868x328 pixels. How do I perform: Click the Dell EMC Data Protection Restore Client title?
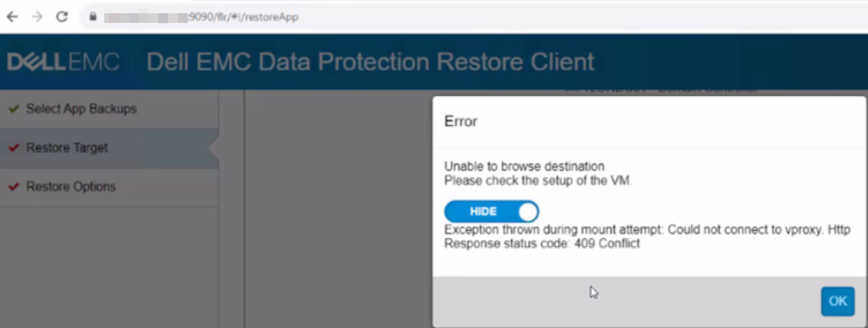pyautogui.click(x=370, y=62)
